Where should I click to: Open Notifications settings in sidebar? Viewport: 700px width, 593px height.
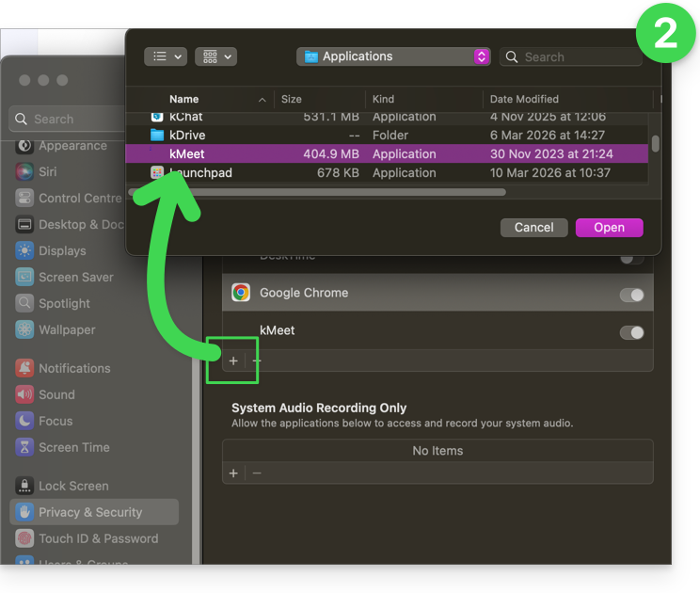point(73,368)
